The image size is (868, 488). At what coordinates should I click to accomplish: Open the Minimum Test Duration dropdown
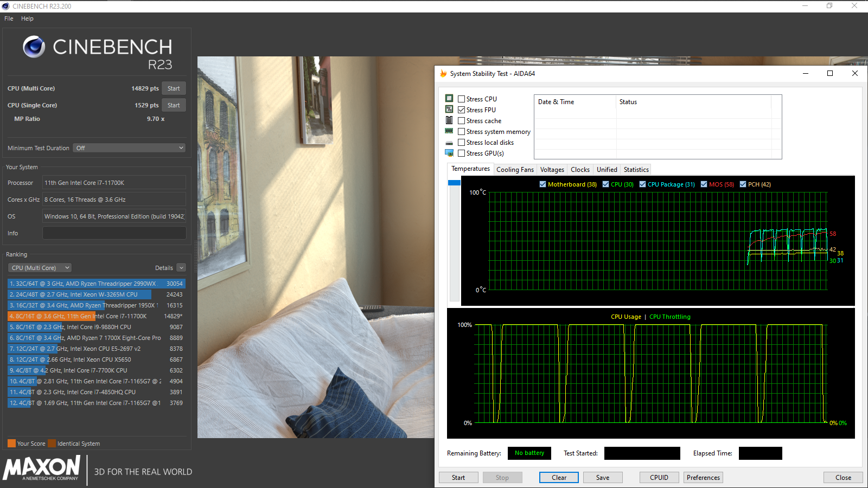pyautogui.click(x=130, y=148)
